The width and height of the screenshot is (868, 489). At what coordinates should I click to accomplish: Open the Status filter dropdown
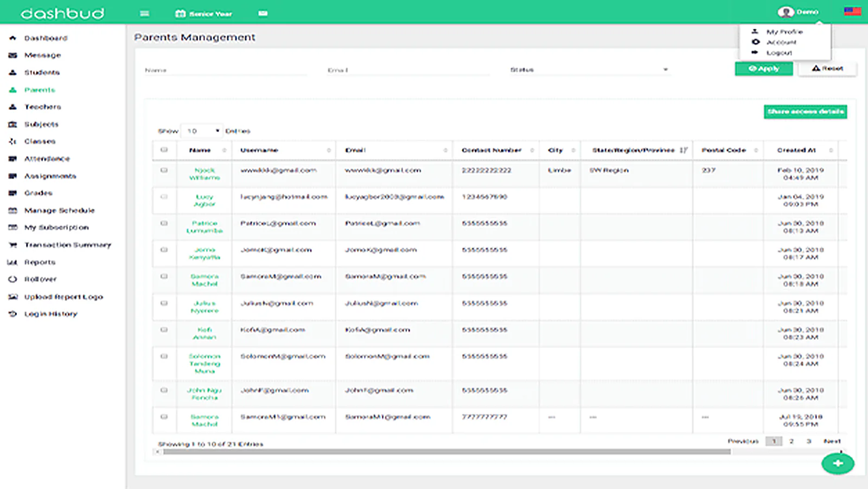(589, 70)
